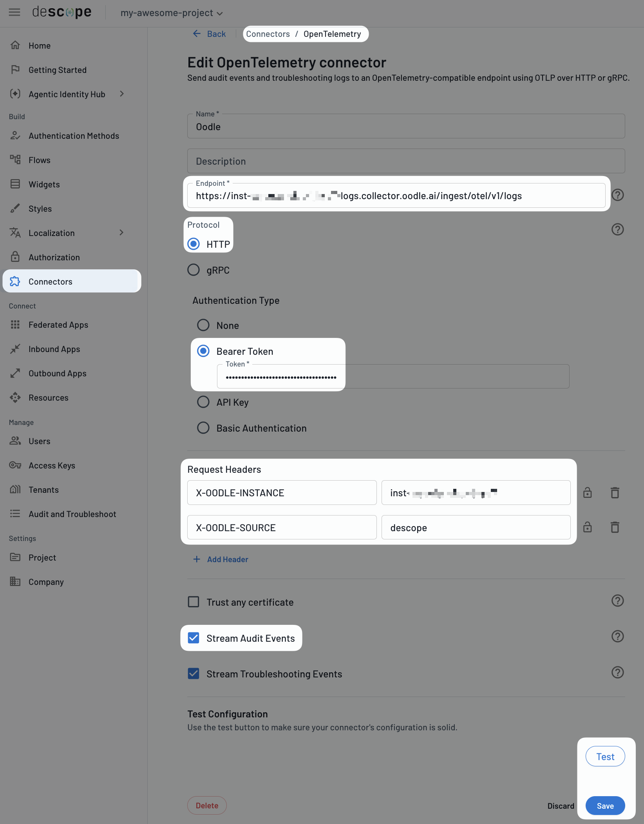Disable Stream Troubleshooting Events
Viewport: 644px width, 824px height.
[194, 673]
